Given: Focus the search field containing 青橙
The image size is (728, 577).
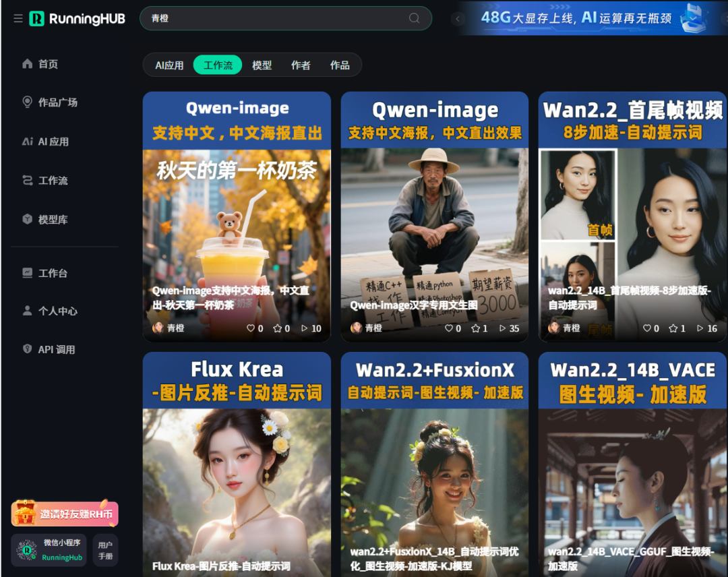Looking at the screenshot, I should click(x=286, y=18).
